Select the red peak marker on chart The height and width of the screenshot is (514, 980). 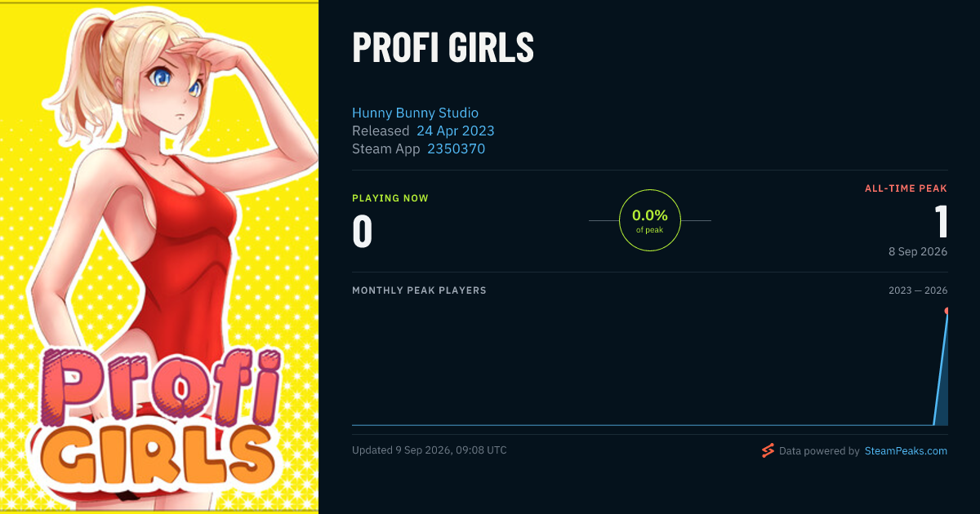pos(947,311)
